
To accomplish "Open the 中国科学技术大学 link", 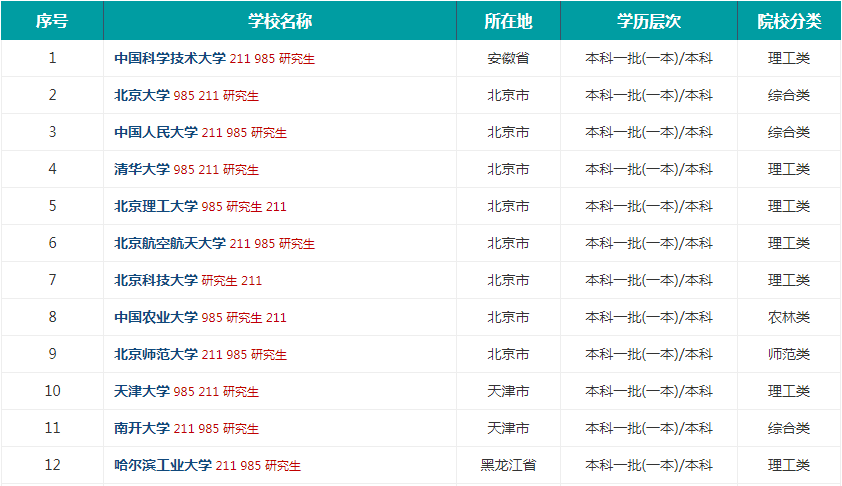I will pos(170,58).
